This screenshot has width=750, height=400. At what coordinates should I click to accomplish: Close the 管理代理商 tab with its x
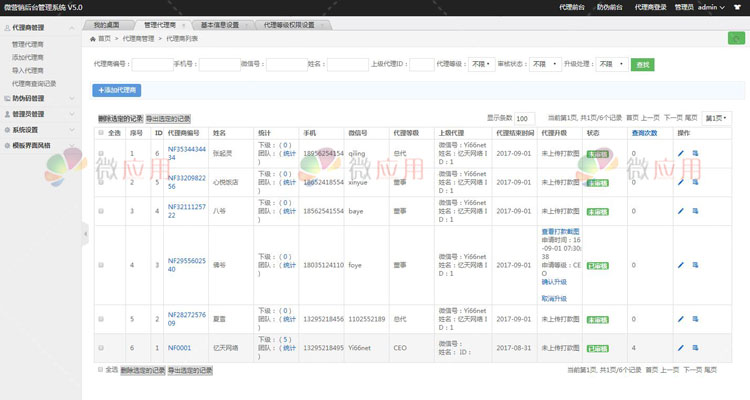coord(184,25)
